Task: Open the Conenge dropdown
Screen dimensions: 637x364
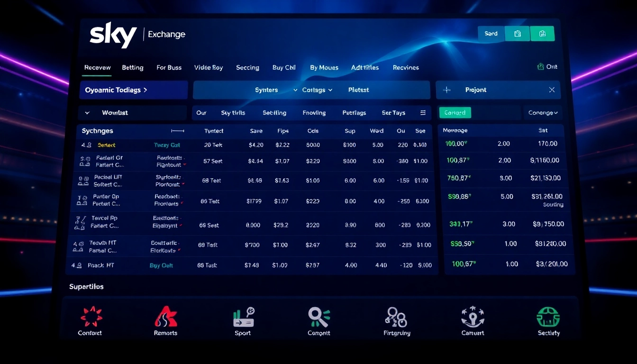Action: (x=543, y=113)
